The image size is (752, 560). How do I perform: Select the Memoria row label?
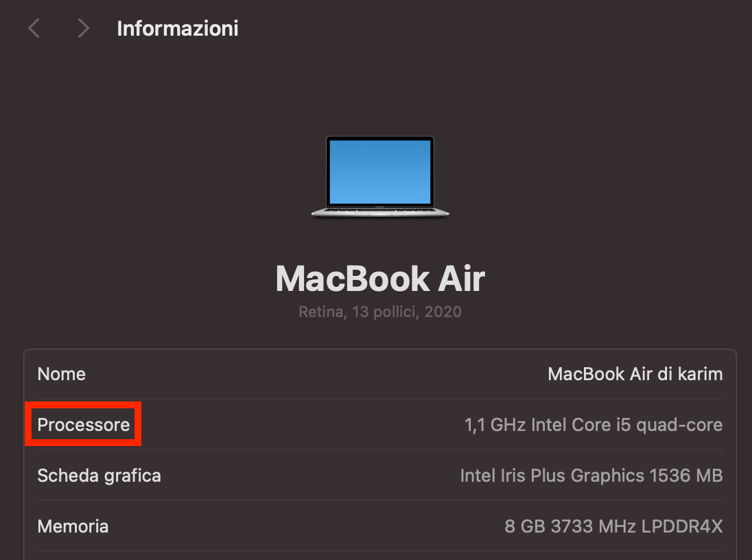73,526
